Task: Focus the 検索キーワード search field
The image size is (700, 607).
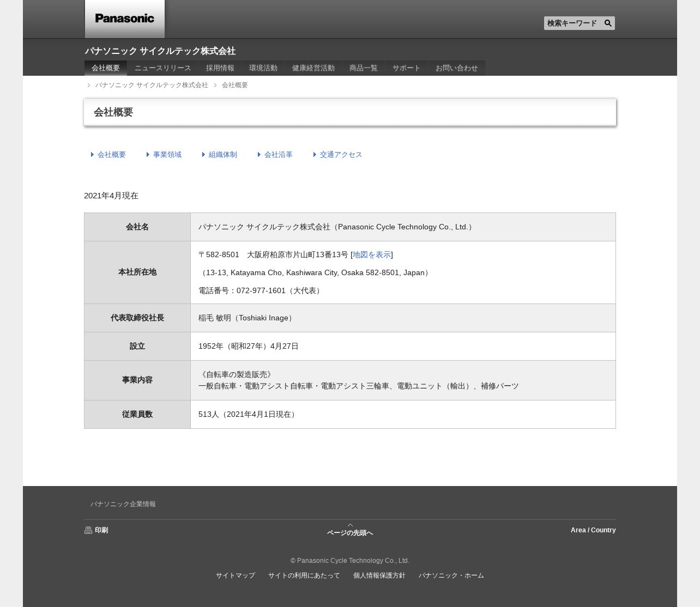Action: pyautogui.click(x=574, y=23)
